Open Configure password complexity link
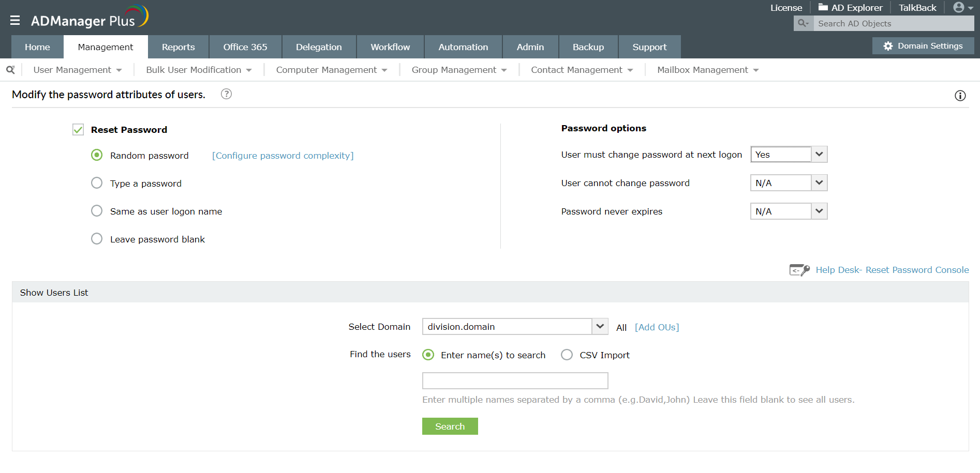Image resolution: width=980 pixels, height=473 pixels. coord(283,156)
